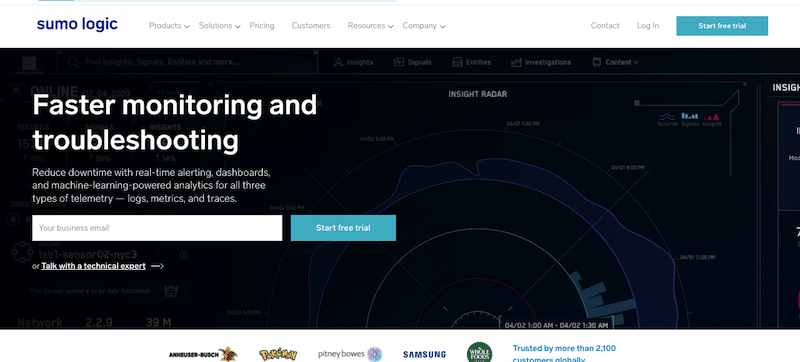Viewport: 800px width, 362px height.
Task: Click the Signals legend icon in radar
Action: (690, 116)
